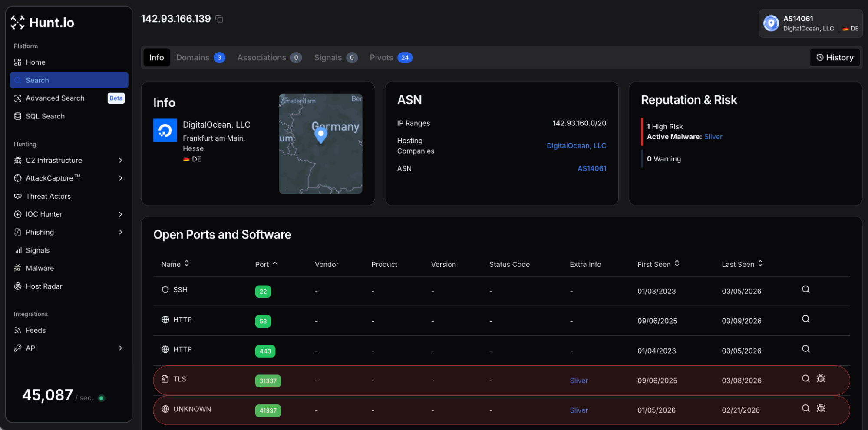Click the bug icon in the TLS 31337 row

820,379
